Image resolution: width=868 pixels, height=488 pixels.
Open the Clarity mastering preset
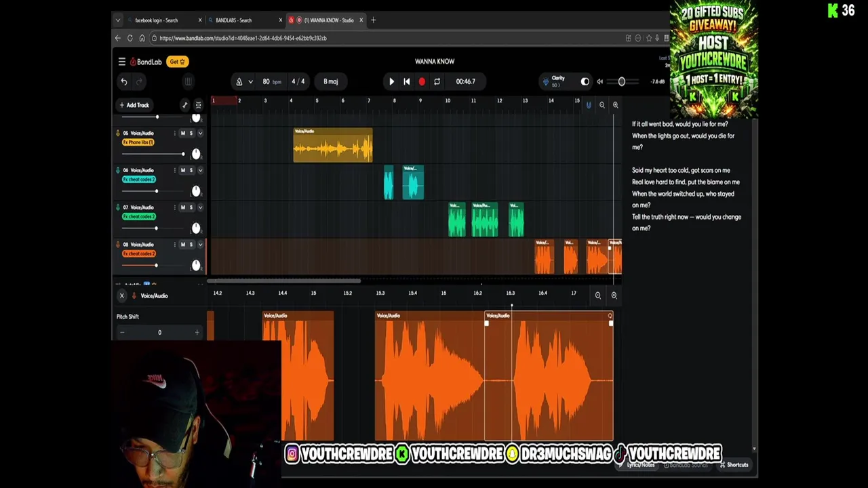(557, 81)
